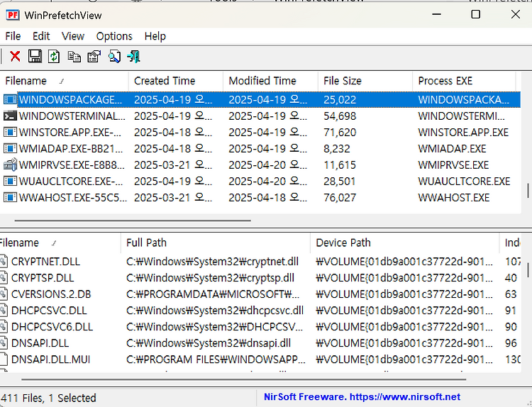532x407 pixels.
Task: Click the file size value 8,232
Action: point(336,149)
